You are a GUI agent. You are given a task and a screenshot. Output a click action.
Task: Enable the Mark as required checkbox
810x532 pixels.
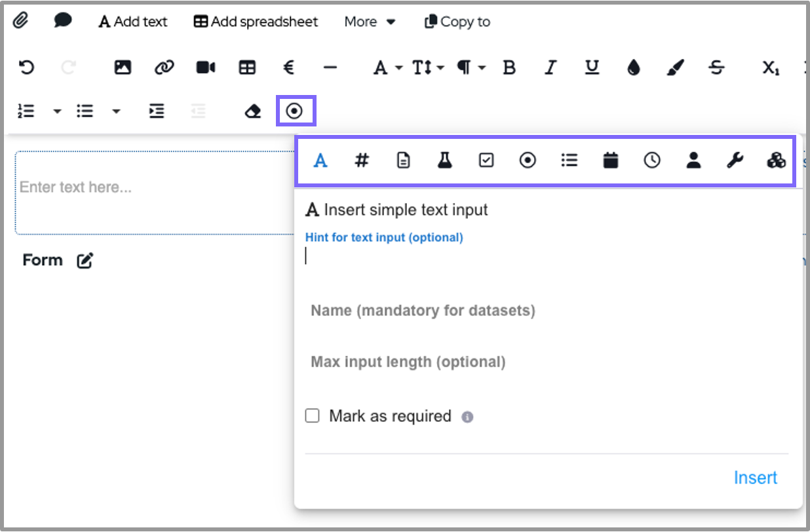tap(313, 416)
